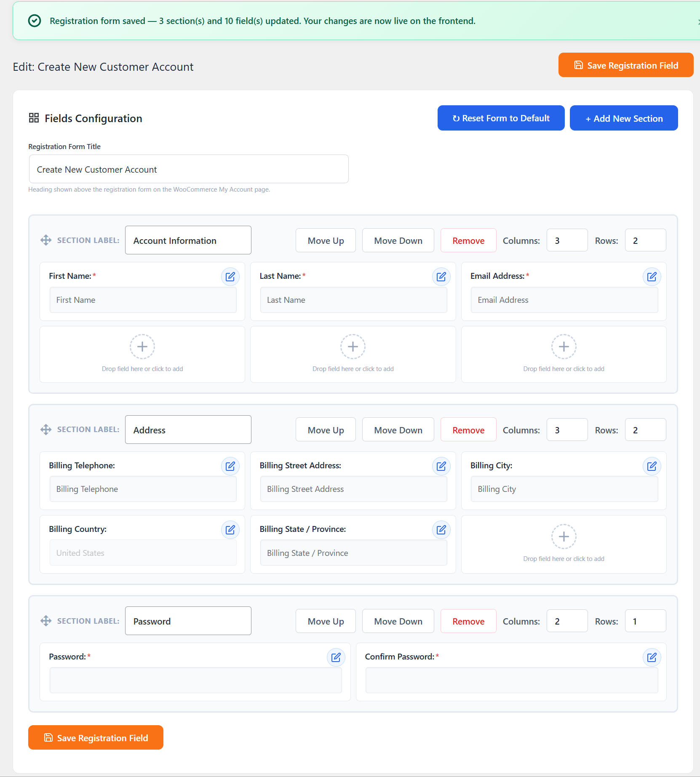Viewport: 700px width, 777px height.
Task: Edit the Billing Telephone field via pencil icon
Action: tap(230, 466)
